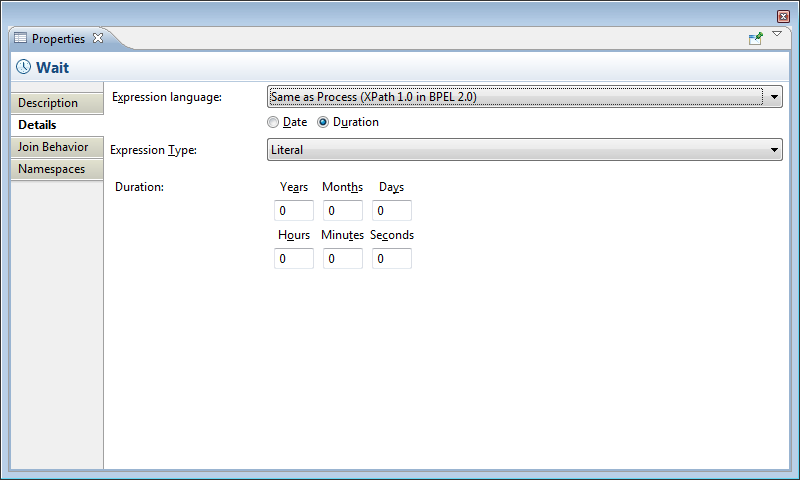The image size is (800, 480).
Task: Open the Properties view menu triangle
Action: [x=777, y=35]
